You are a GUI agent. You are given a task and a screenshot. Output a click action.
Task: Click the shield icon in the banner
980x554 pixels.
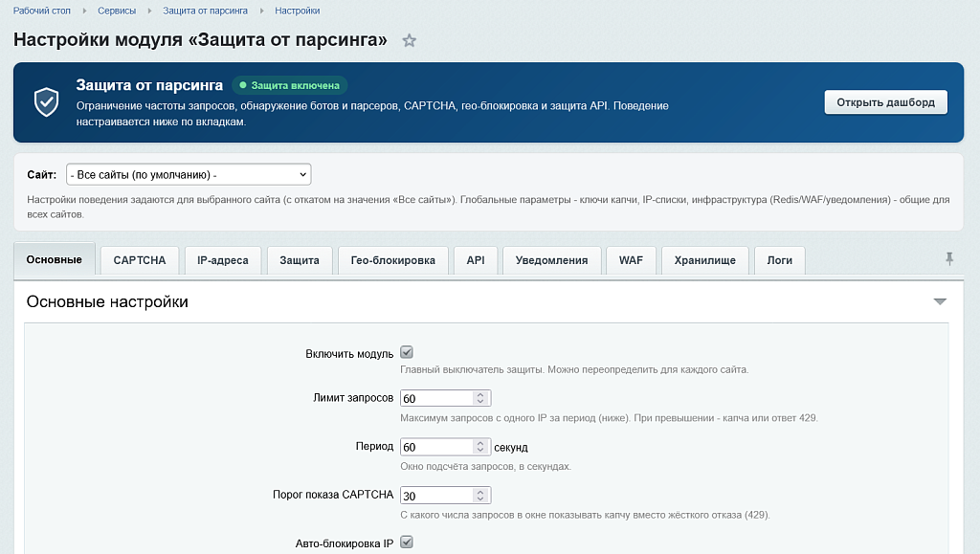46,101
